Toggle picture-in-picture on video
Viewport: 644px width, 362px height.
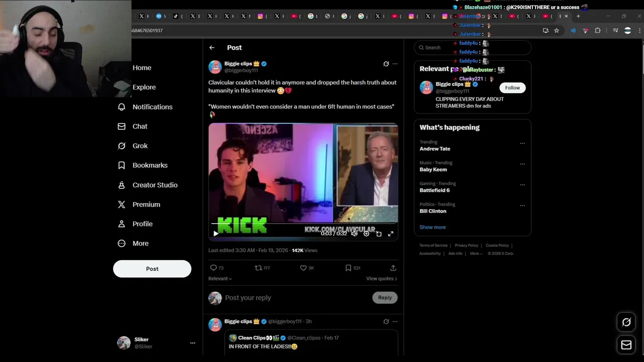(378, 234)
